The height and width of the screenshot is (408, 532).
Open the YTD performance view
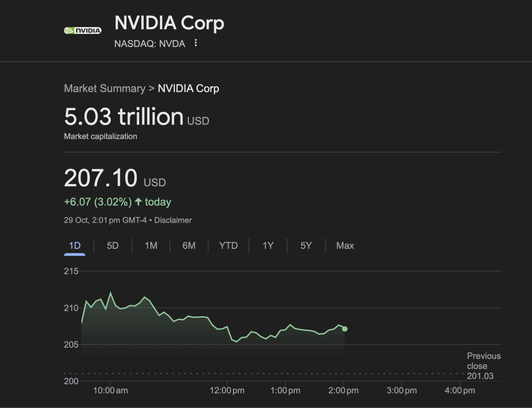click(x=228, y=245)
